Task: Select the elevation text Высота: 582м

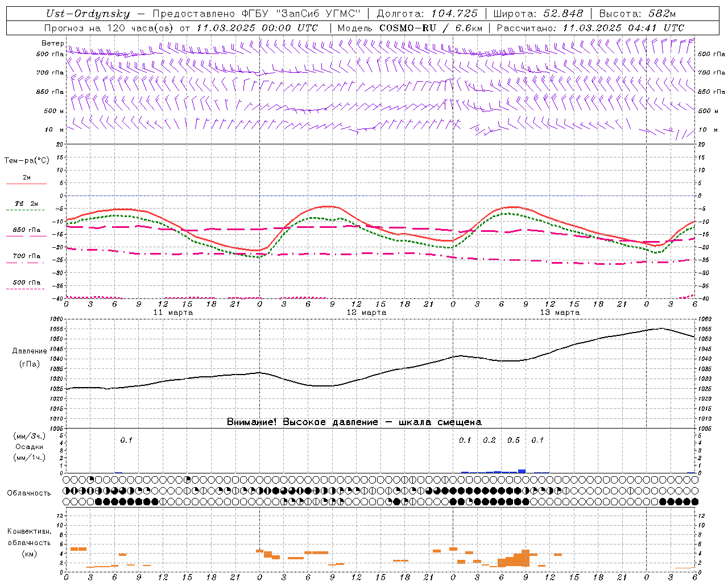Action: click(638, 14)
